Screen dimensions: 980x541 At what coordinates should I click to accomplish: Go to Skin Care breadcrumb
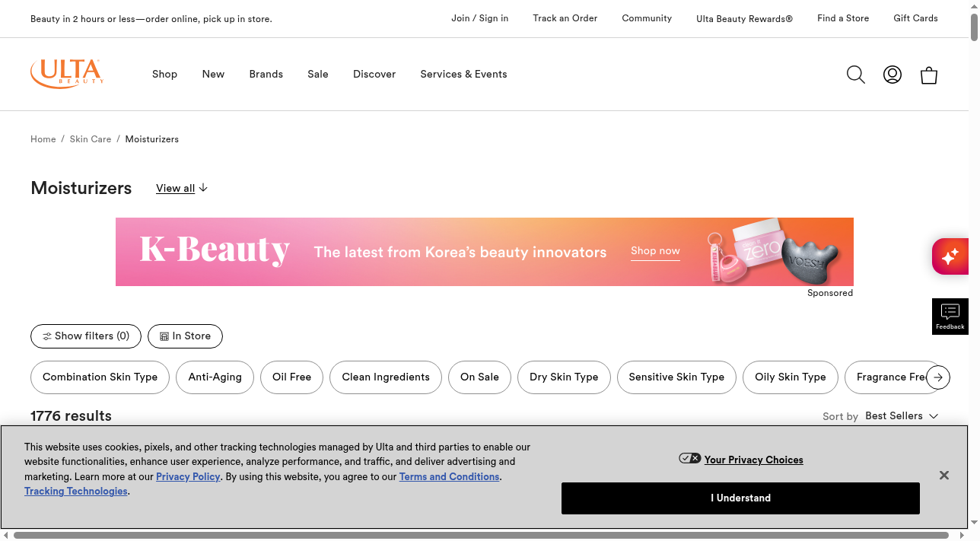pos(91,139)
